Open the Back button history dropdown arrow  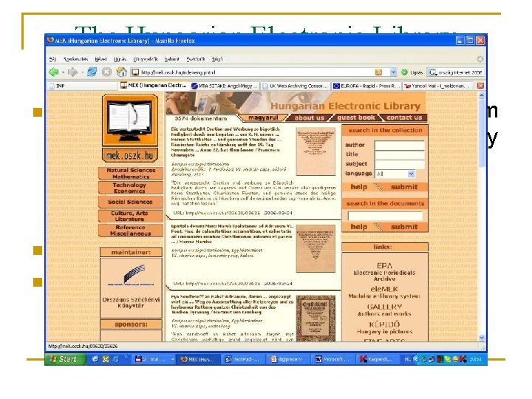tap(63, 72)
